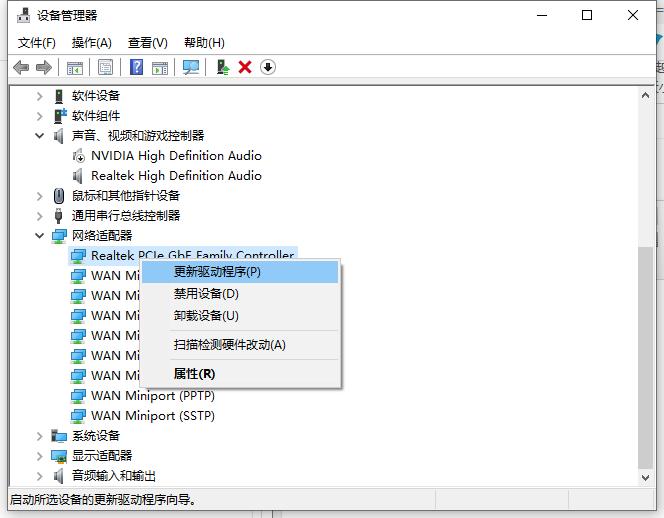Screen dimensions: 664x518
Task: Open the 帮助(H) menu
Action: [204, 43]
